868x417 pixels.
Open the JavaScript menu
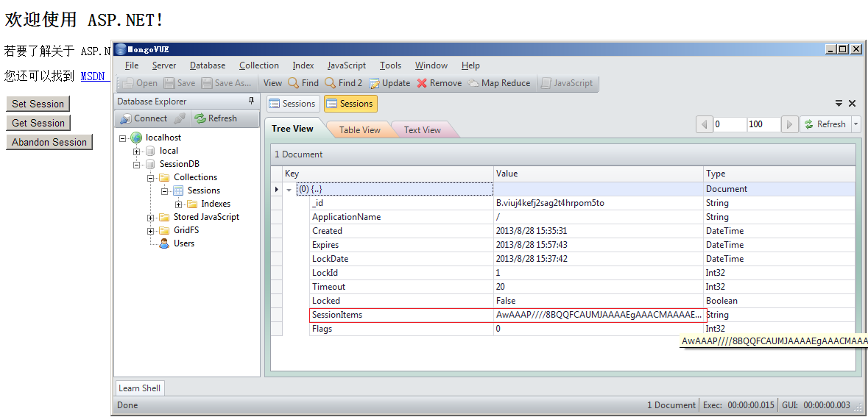(x=347, y=65)
